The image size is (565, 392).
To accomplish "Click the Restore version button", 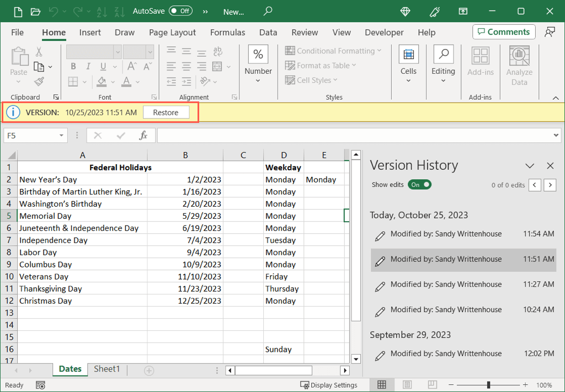I will tap(166, 112).
